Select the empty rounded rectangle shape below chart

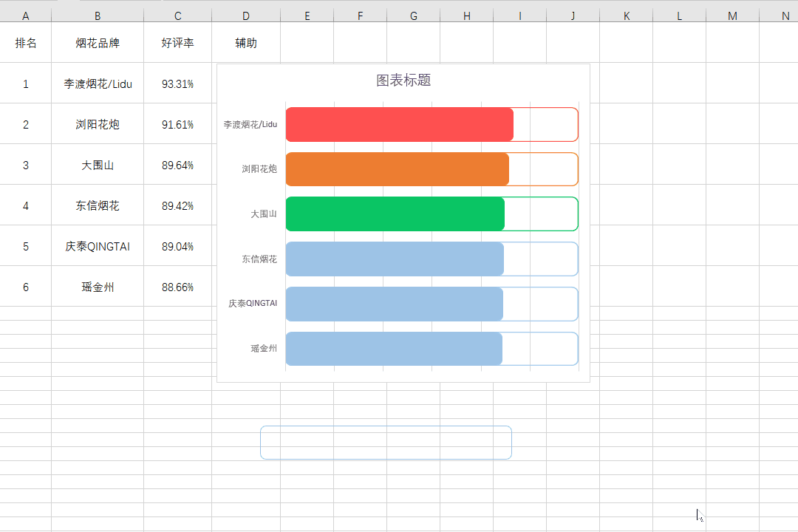pyautogui.click(x=386, y=443)
